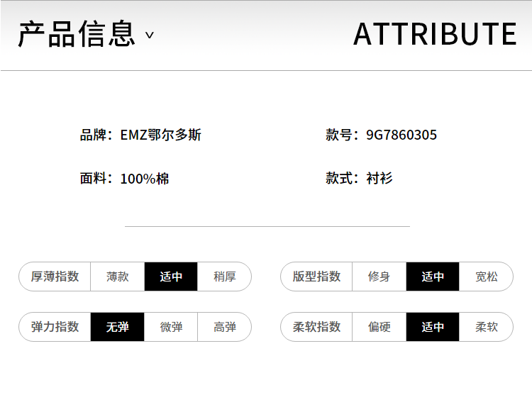
Task: Click the 弹力指数 label
Action: pos(55,327)
